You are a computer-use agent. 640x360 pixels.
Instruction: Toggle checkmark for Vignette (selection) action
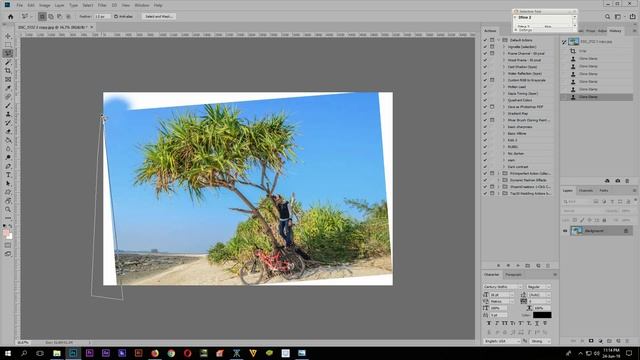[485, 47]
